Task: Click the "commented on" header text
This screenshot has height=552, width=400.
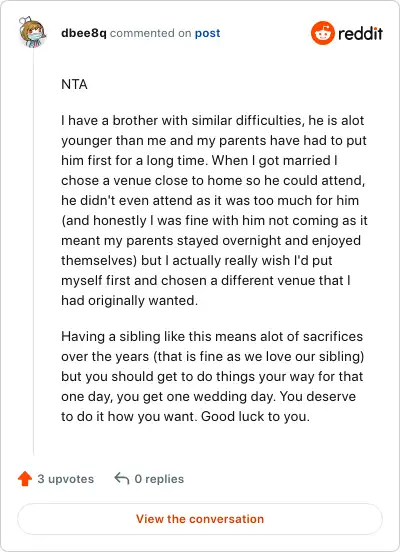Action: coord(150,33)
